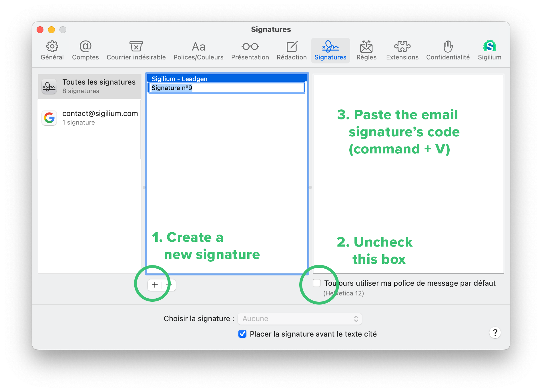Minimize the Signatures window

(51, 30)
